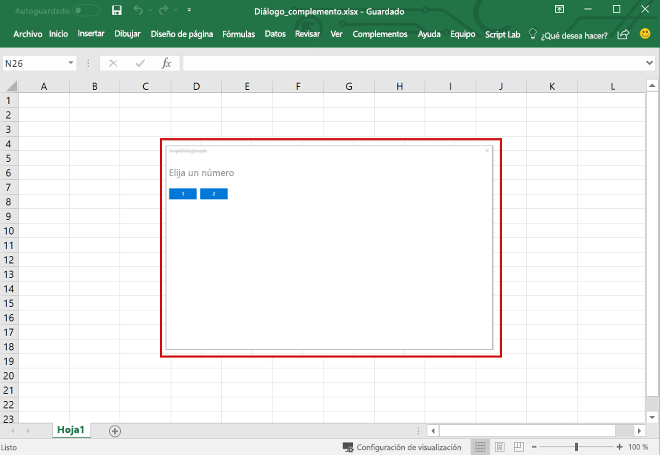The width and height of the screenshot is (660, 455).
Task: Click the smiley feedback icon
Action: pyautogui.click(x=645, y=33)
